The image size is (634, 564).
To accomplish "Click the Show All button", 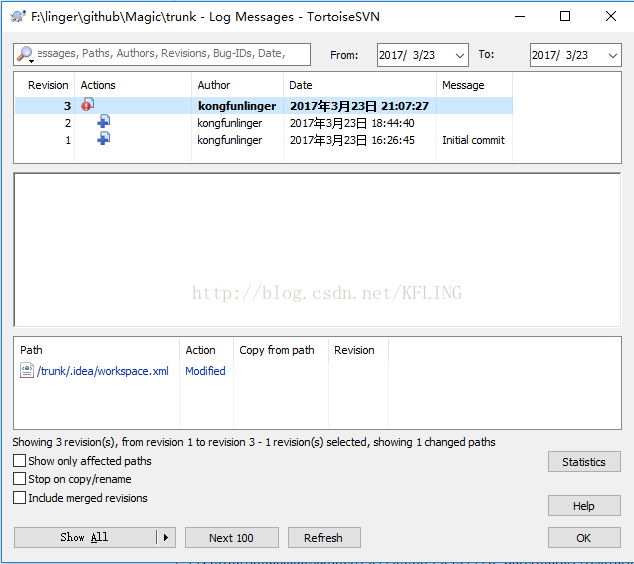I will tap(85, 537).
